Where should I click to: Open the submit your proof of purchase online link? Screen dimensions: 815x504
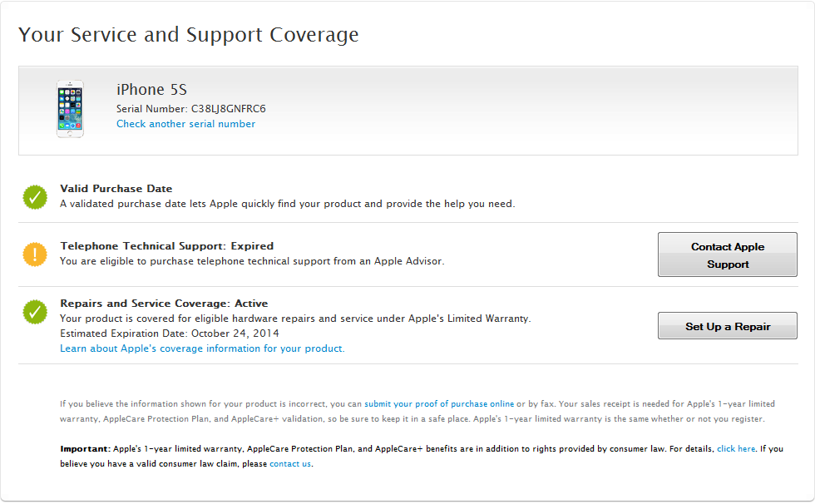coord(439,403)
